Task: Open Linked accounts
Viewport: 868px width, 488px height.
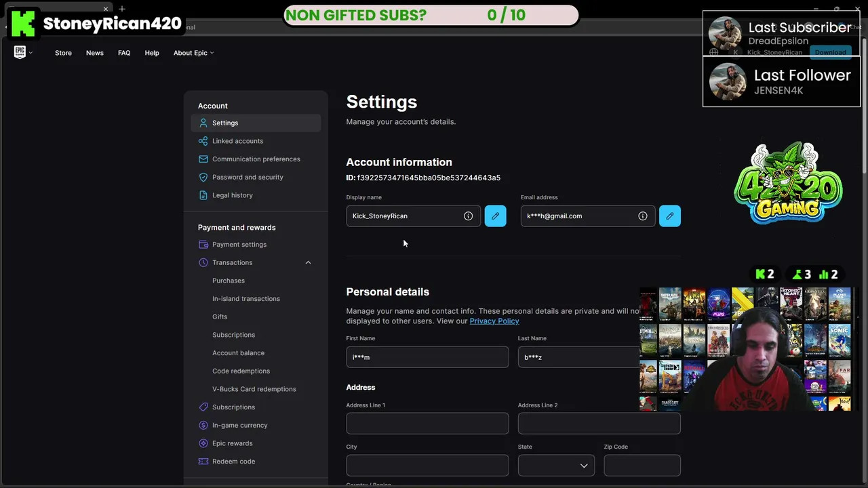Action: tap(237, 141)
